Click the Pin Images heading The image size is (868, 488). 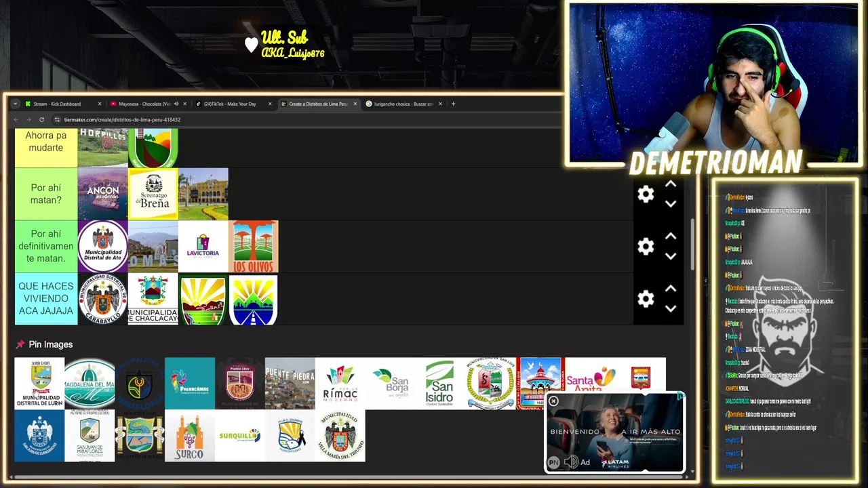[x=51, y=344]
